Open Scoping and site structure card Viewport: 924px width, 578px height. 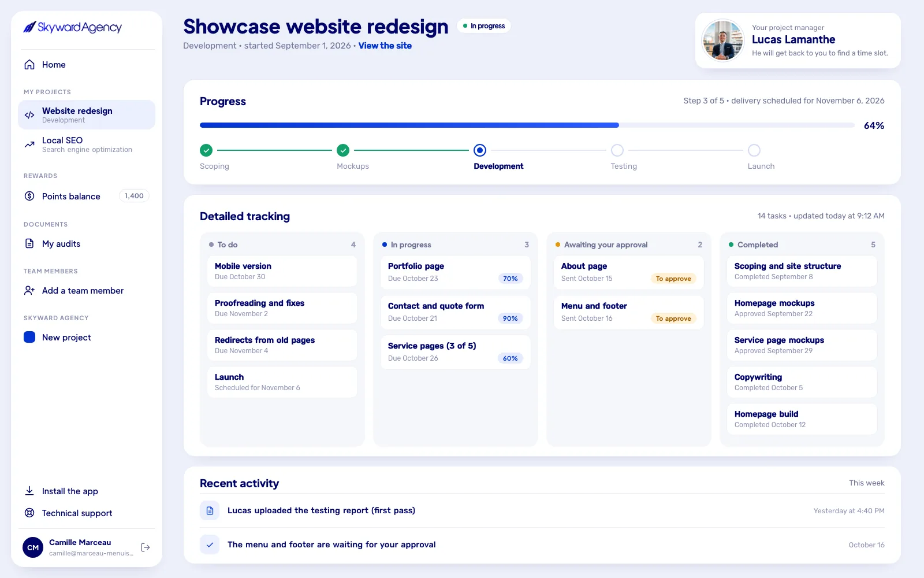pos(802,271)
